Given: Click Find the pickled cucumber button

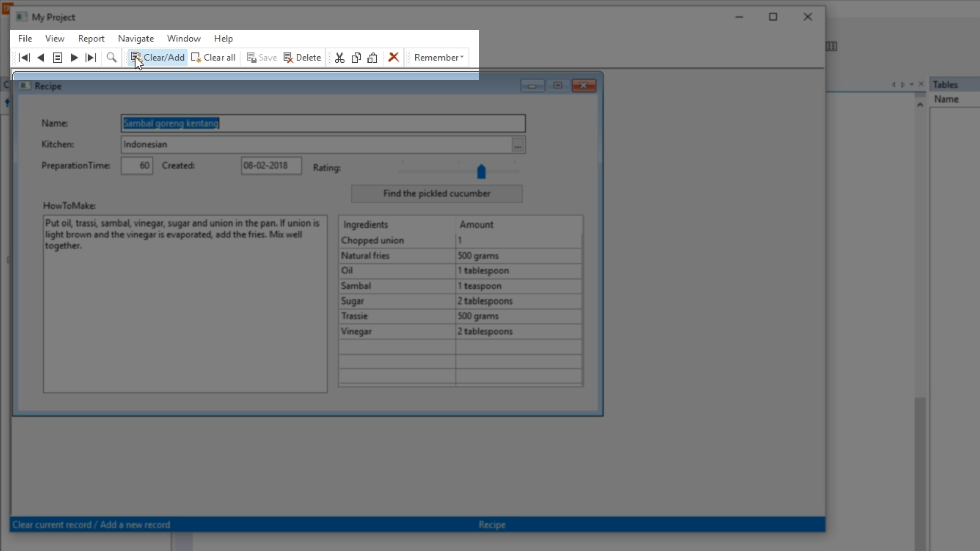Looking at the screenshot, I should tap(436, 194).
